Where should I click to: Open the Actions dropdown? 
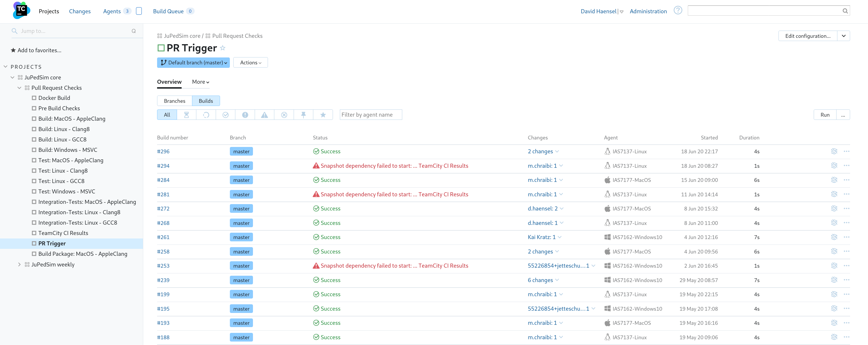250,63
